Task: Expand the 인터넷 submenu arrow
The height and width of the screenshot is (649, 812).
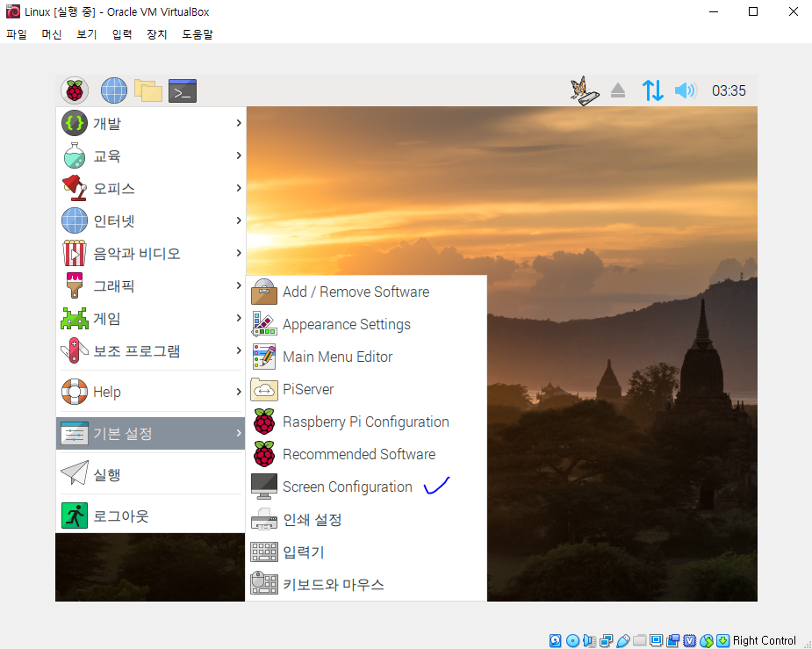Action: (239, 220)
